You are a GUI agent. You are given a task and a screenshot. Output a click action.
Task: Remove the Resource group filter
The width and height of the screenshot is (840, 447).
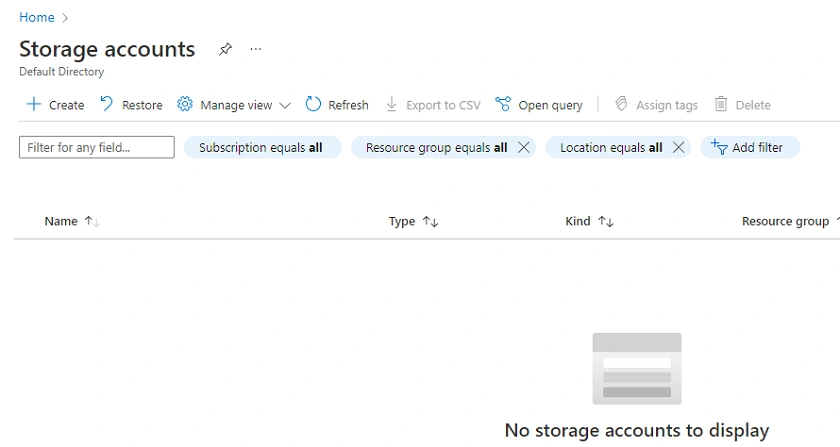[x=524, y=147]
